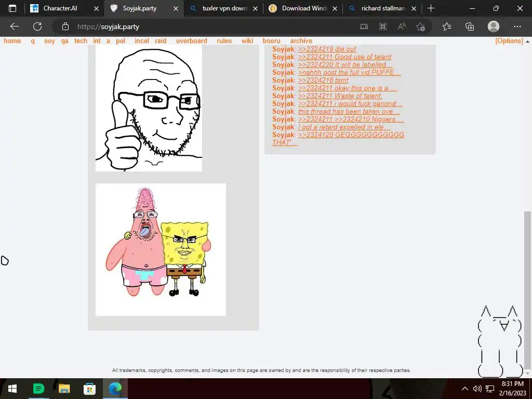Open the tab actions menu icon
Image resolution: width=532 pixels, height=399 pixels.
pyautogui.click(x=12, y=8)
